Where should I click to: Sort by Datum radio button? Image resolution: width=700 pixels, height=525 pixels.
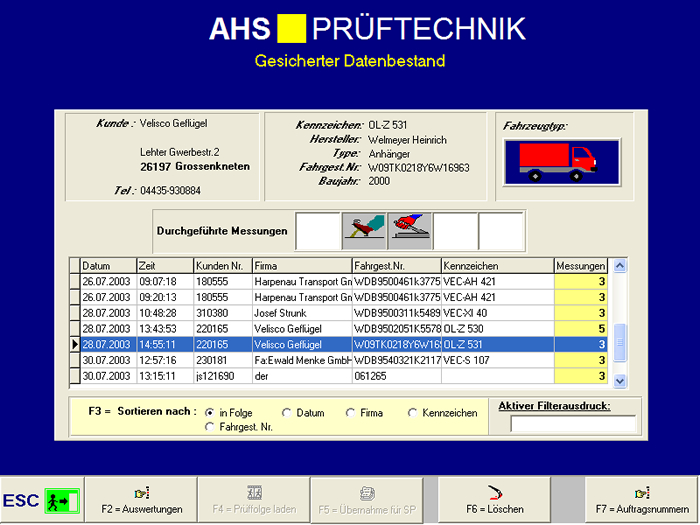287,412
